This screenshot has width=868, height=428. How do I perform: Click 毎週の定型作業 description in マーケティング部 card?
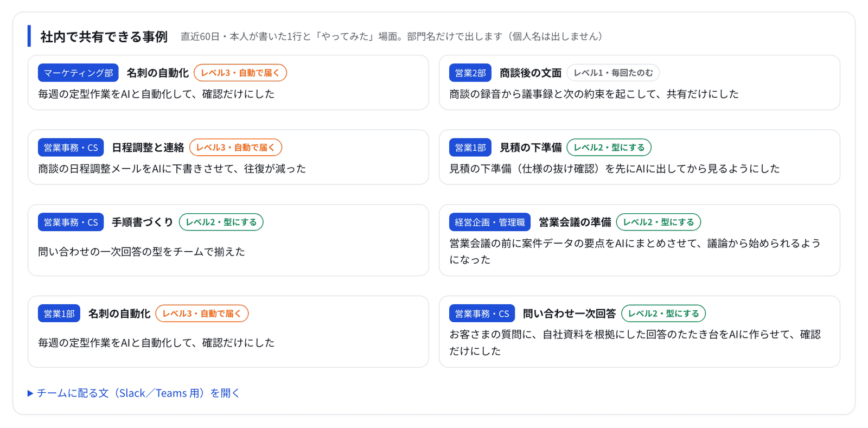[x=156, y=94]
